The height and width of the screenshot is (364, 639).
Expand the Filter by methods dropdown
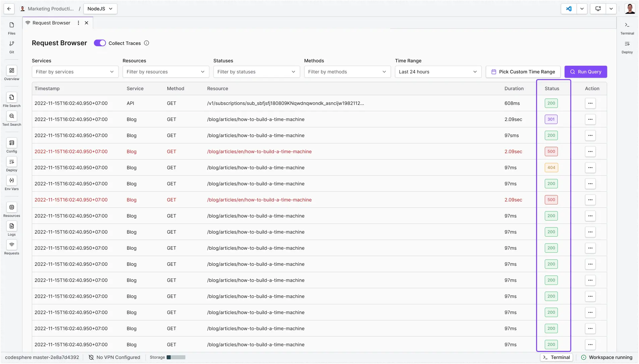(x=348, y=72)
